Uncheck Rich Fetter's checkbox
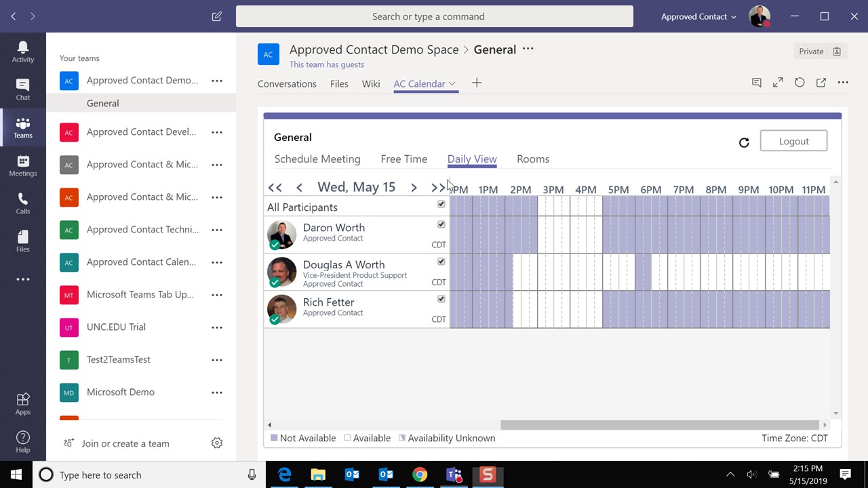The height and width of the screenshot is (488, 868). [441, 299]
